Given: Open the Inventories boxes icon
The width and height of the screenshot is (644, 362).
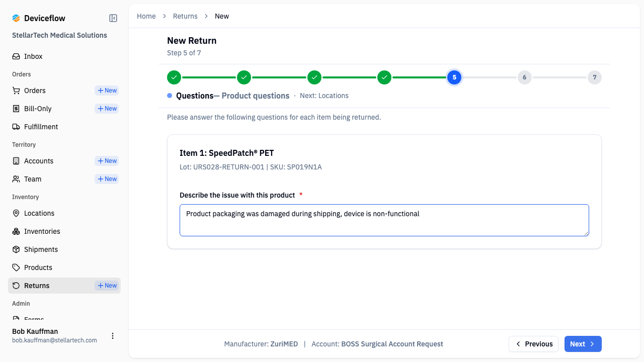Looking at the screenshot, I should click(x=16, y=231).
